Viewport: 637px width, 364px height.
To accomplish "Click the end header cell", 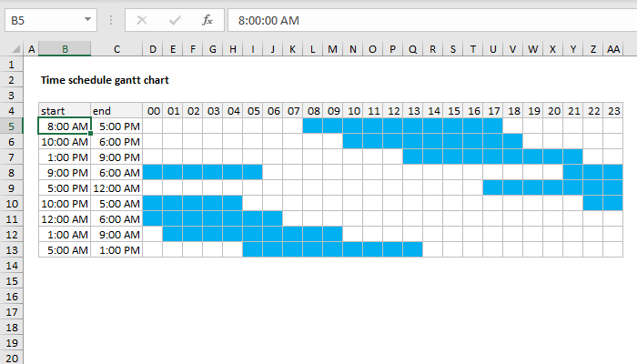I will point(116,110).
